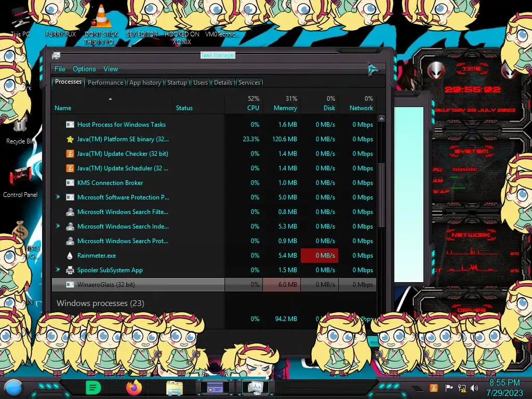This screenshot has width=532, height=399.
Task: Expand the Microsoft Windows Search Indexer group
Action: point(58,227)
